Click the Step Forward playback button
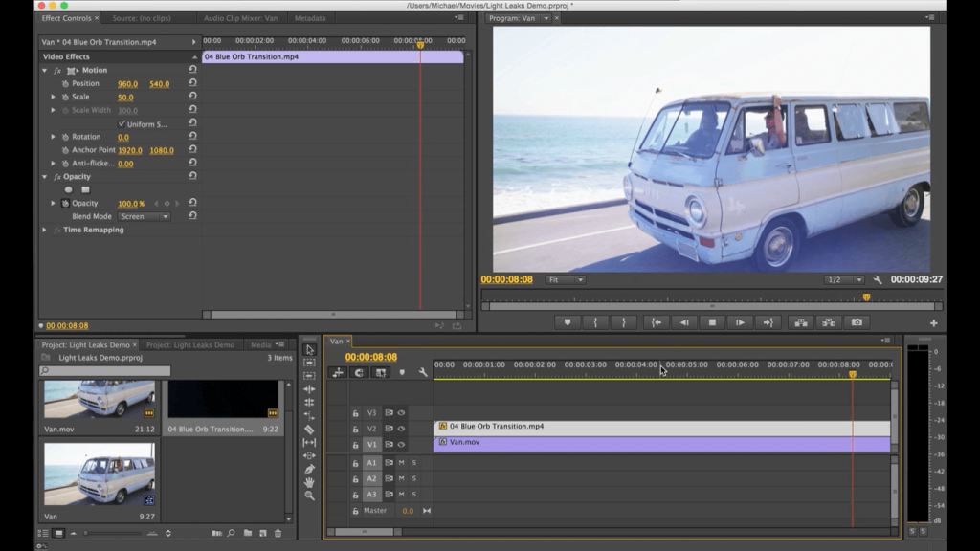The height and width of the screenshot is (551, 980). tap(739, 321)
